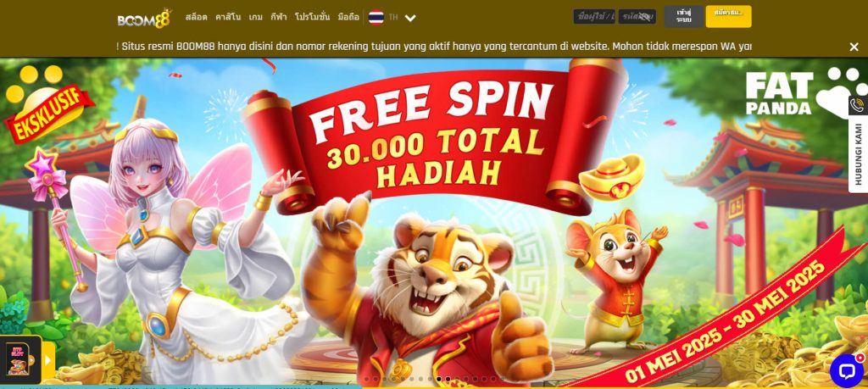Image resolution: width=868 pixels, height=389 pixels.
Task: Click the grey login button
Action: 684,17
